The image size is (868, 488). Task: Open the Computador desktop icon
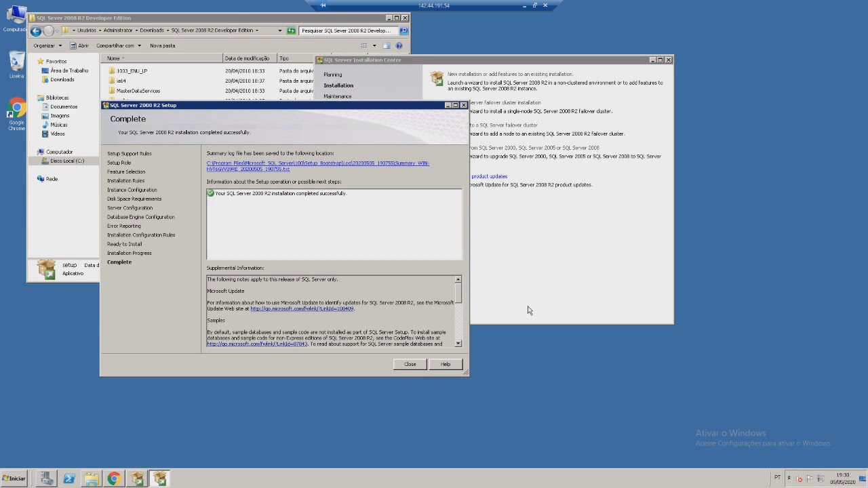15,18
